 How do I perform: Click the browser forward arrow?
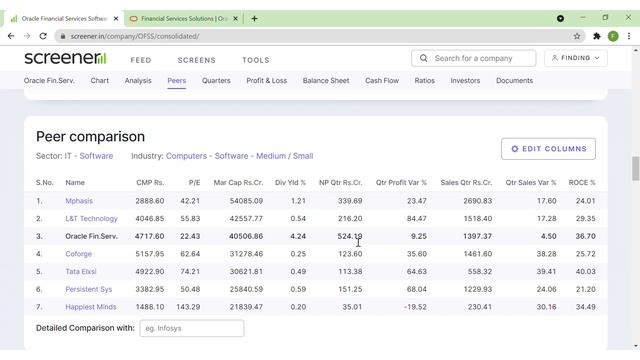[27, 36]
